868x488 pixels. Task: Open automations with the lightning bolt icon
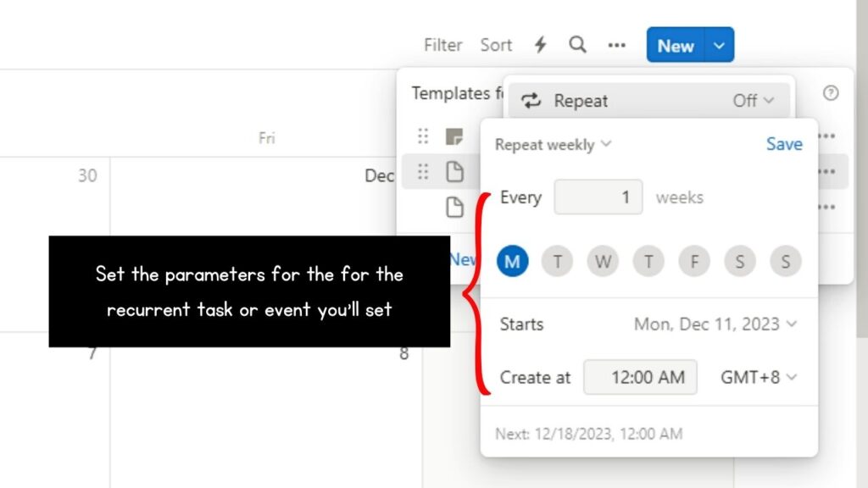(x=540, y=46)
